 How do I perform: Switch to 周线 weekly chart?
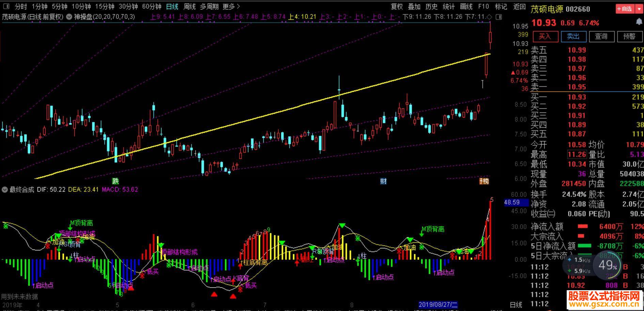189,7
